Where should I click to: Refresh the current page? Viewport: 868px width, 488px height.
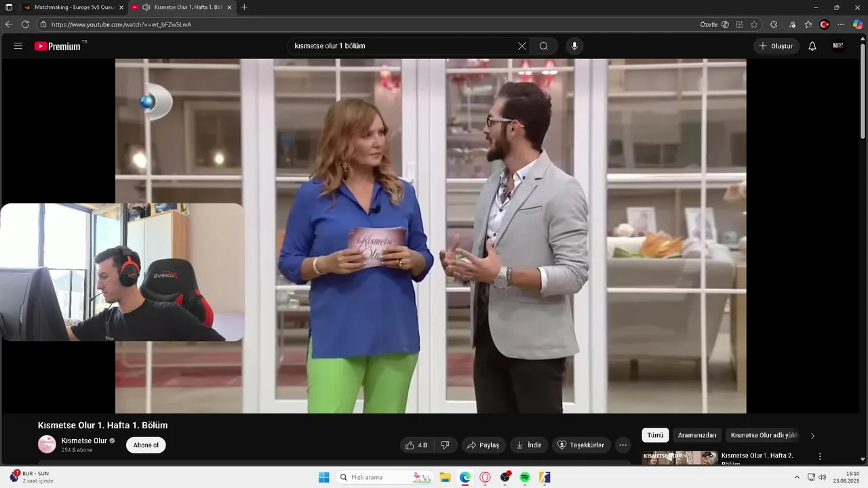click(x=25, y=24)
